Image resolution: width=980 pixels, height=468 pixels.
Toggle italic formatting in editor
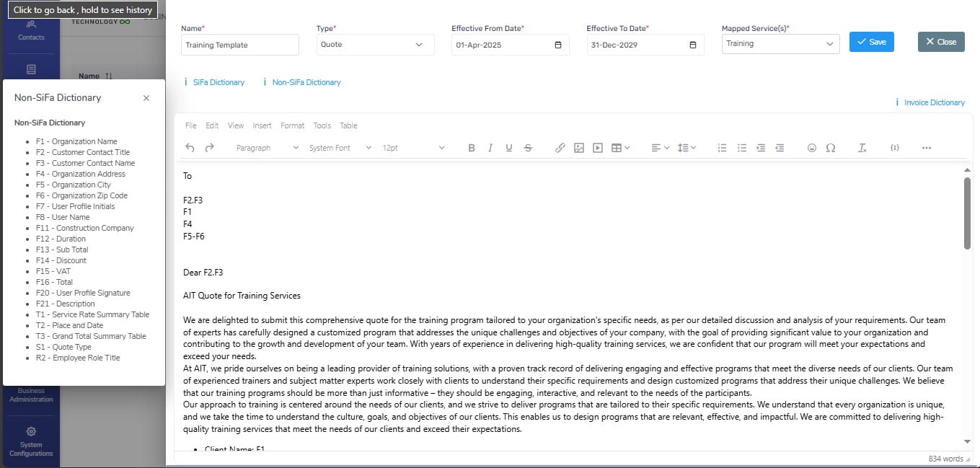click(x=490, y=148)
